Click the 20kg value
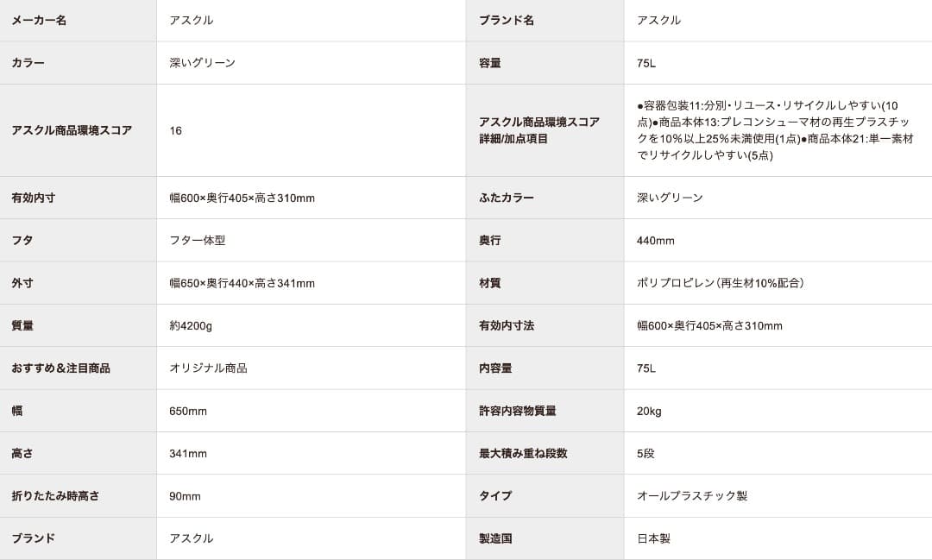The width and height of the screenshot is (932, 560). pyautogui.click(x=649, y=411)
